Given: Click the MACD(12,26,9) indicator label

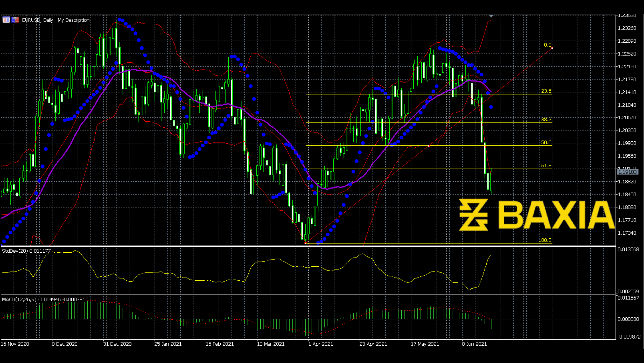Looking at the screenshot, I should (43, 299).
